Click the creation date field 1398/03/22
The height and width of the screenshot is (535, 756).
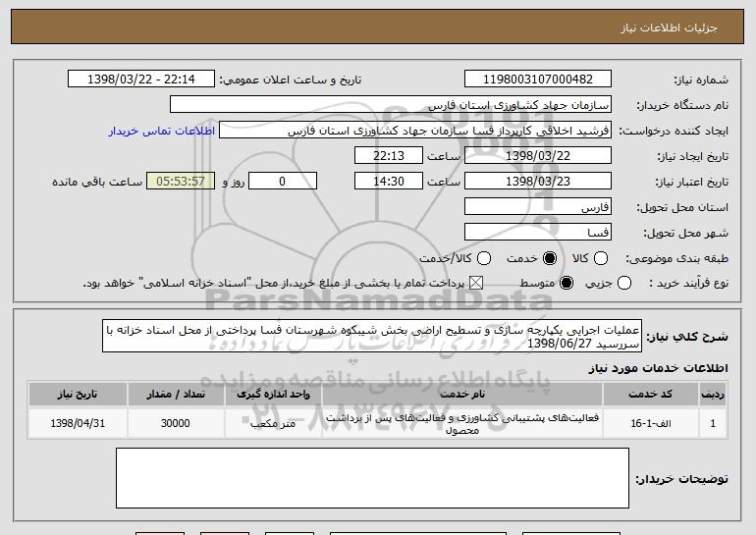pyautogui.click(x=538, y=156)
